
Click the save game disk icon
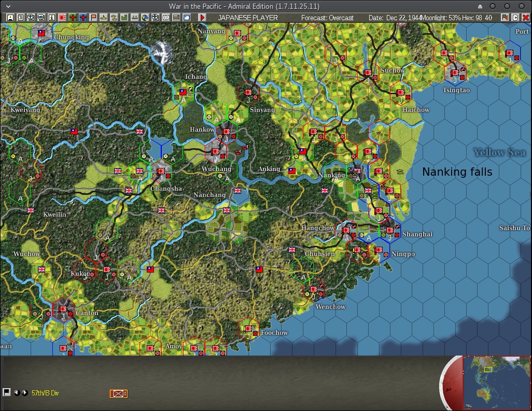point(10,17)
